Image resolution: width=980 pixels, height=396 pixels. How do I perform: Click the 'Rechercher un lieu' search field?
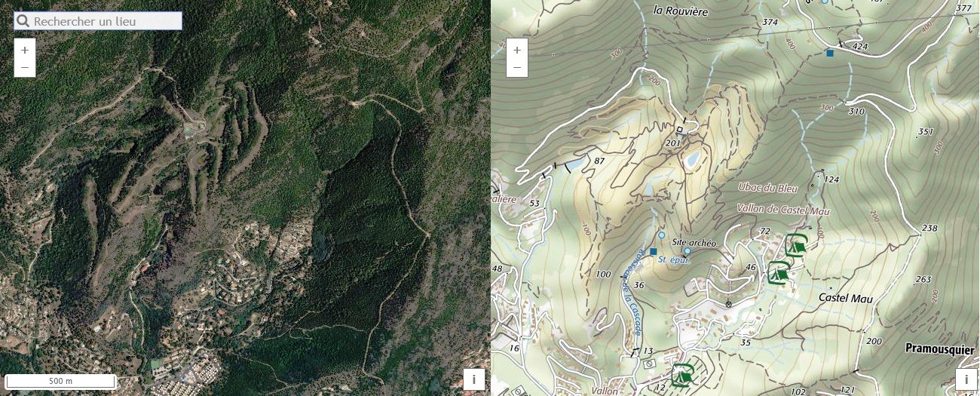point(98,21)
